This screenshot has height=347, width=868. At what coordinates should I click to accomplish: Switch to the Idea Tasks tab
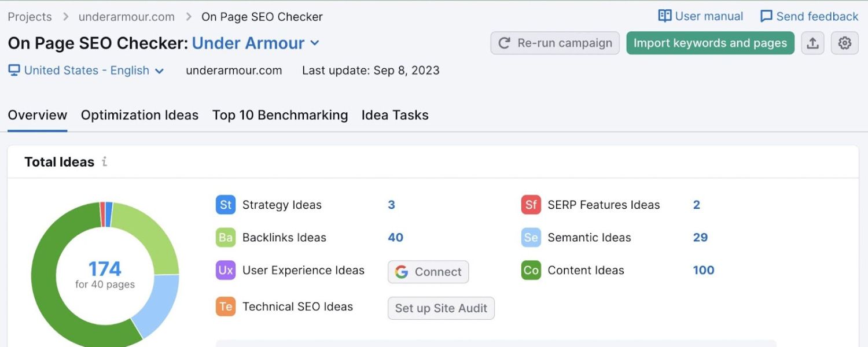click(x=395, y=115)
